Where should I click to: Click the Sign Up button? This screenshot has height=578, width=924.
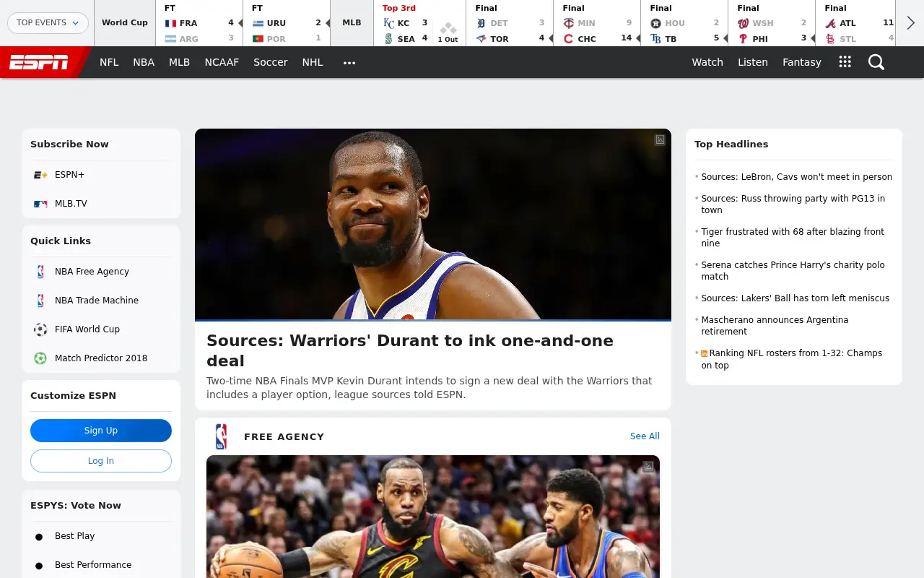[x=101, y=431]
